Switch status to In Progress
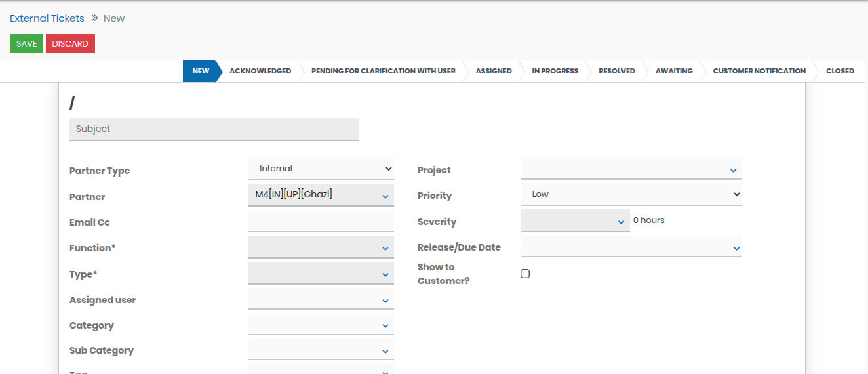The height and width of the screenshot is (374, 868). (555, 71)
